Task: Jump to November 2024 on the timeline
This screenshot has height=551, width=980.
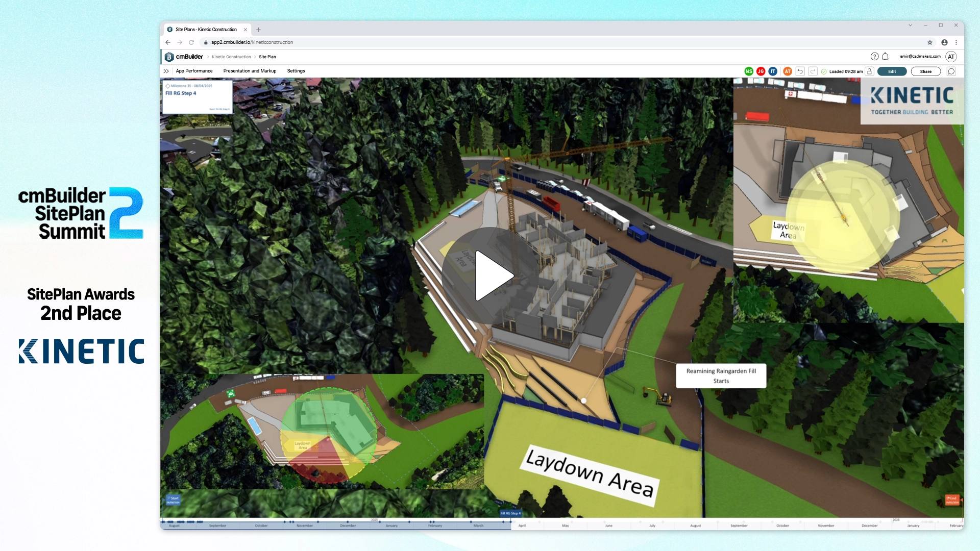Action: pyautogui.click(x=305, y=525)
